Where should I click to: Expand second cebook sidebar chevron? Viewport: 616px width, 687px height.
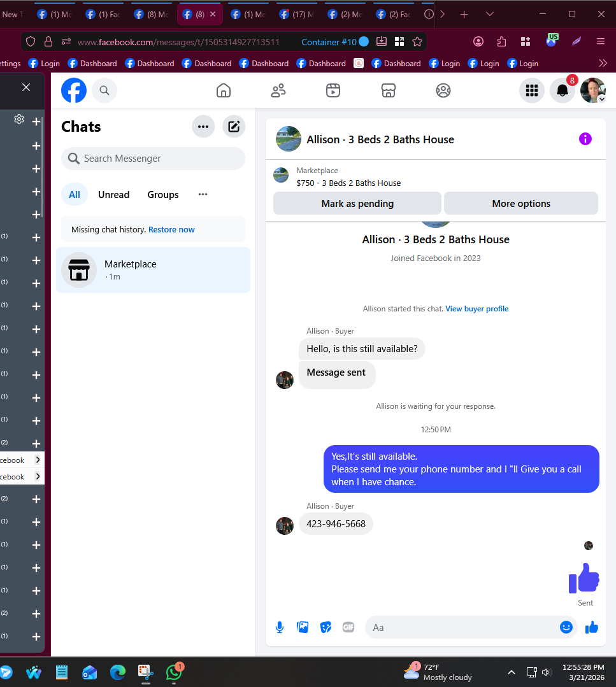pyautogui.click(x=38, y=476)
